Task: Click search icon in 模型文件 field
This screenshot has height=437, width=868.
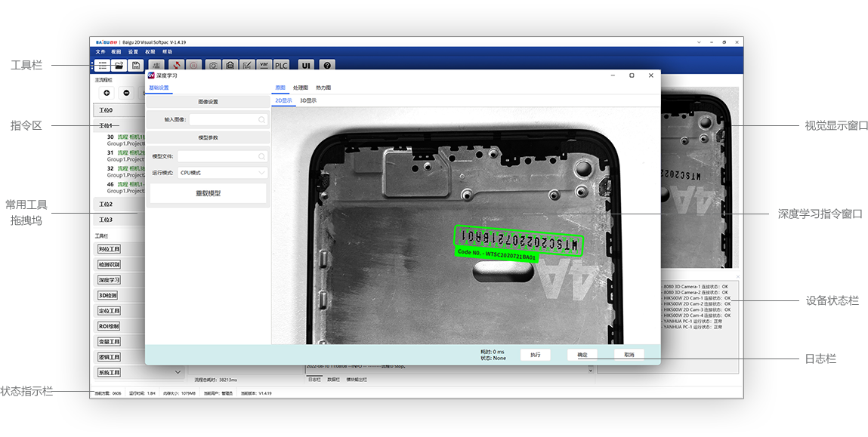Action: [261, 156]
